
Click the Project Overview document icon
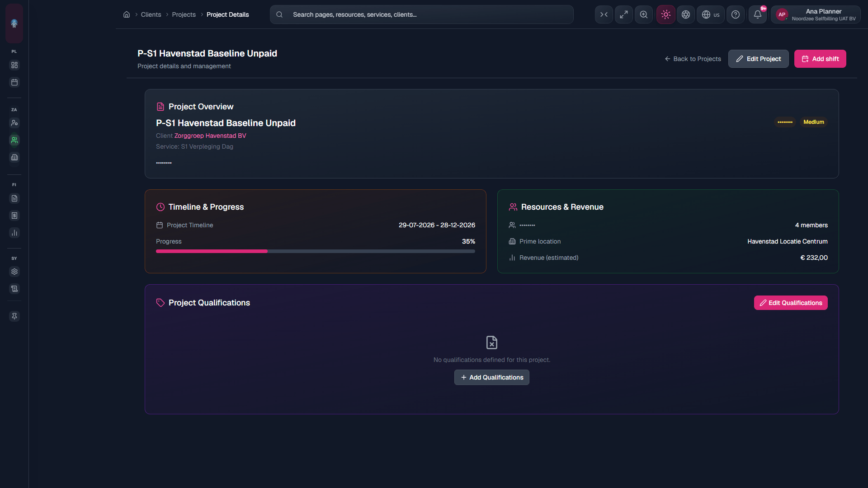click(x=160, y=107)
